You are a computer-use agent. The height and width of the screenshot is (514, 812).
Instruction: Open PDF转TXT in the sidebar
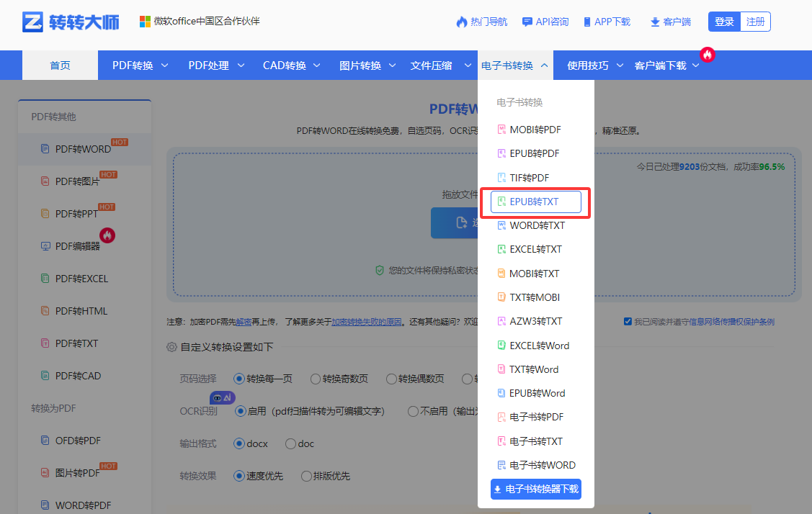[x=76, y=343]
